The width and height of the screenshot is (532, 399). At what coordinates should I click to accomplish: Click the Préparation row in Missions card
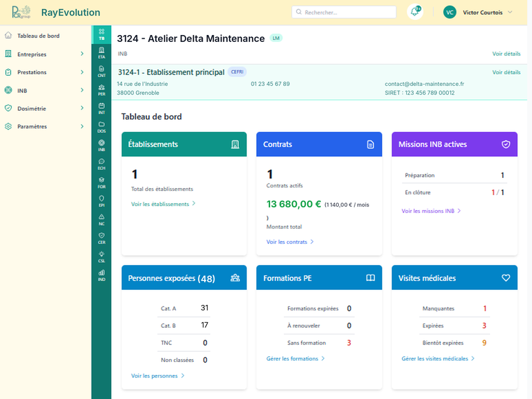coord(454,175)
